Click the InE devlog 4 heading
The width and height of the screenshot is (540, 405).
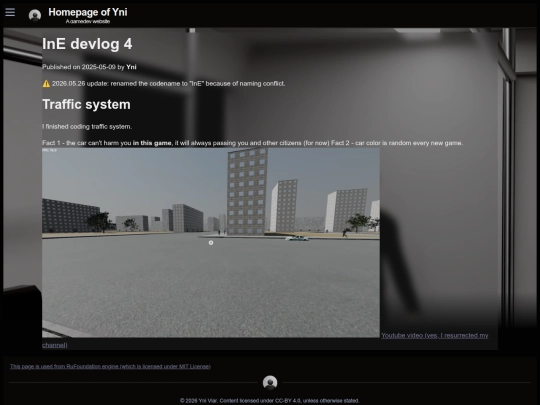click(87, 44)
